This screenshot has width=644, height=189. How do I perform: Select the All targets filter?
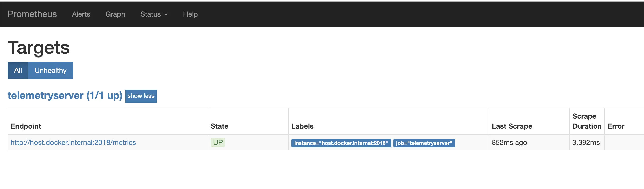point(18,70)
